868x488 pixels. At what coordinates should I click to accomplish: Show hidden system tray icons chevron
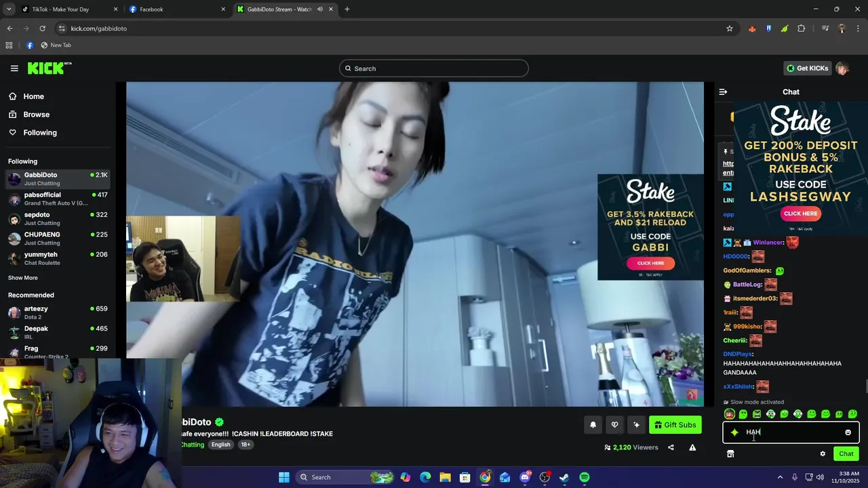pyautogui.click(x=780, y=477)
